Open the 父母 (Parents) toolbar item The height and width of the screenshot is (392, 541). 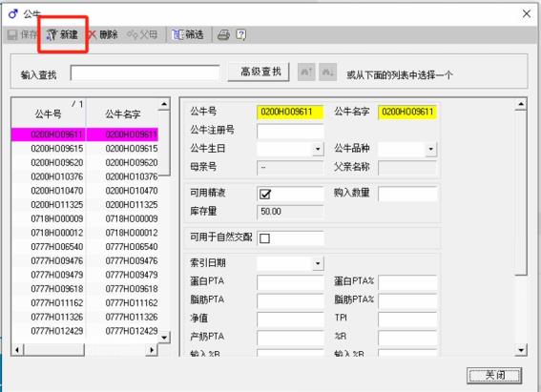pyautogui.click(x=142, y=34)
